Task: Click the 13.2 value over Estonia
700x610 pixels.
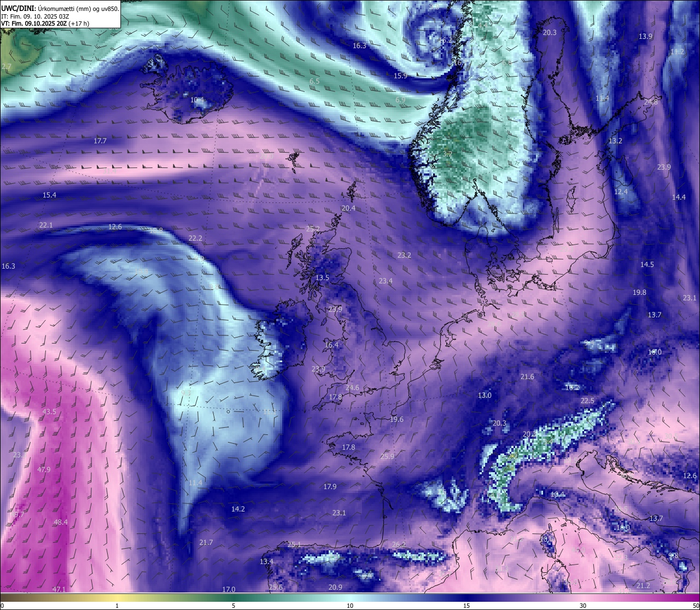Action: 616,141
